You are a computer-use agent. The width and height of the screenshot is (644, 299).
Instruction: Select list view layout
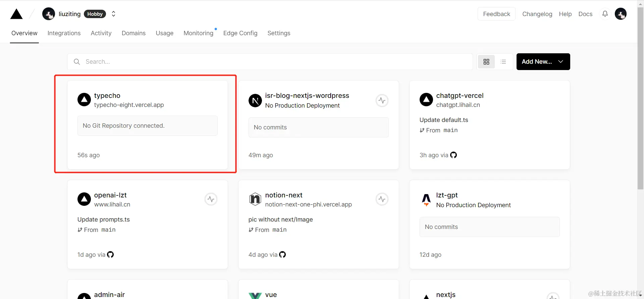(503, 62)
